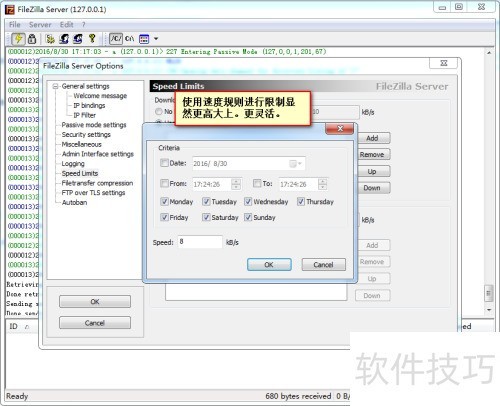Select Miscellaneous tree item
Viewport: 500px width, 406px height.
[81, 144]
